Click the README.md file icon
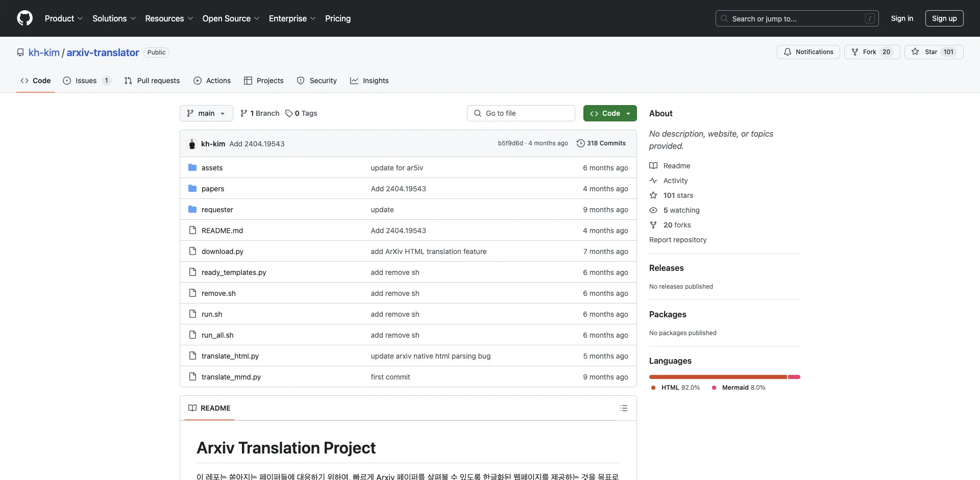This screenshot has width=980, height=480. click(x=192, y=231)
